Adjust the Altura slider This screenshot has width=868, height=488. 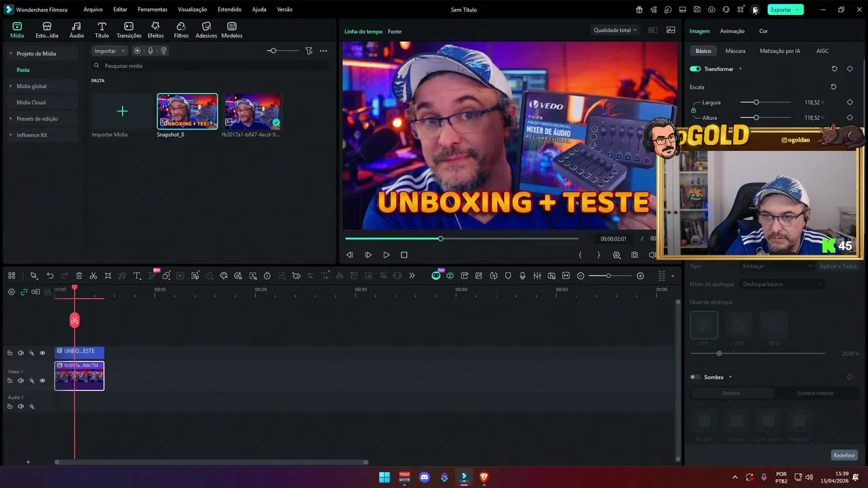[766, 118]
